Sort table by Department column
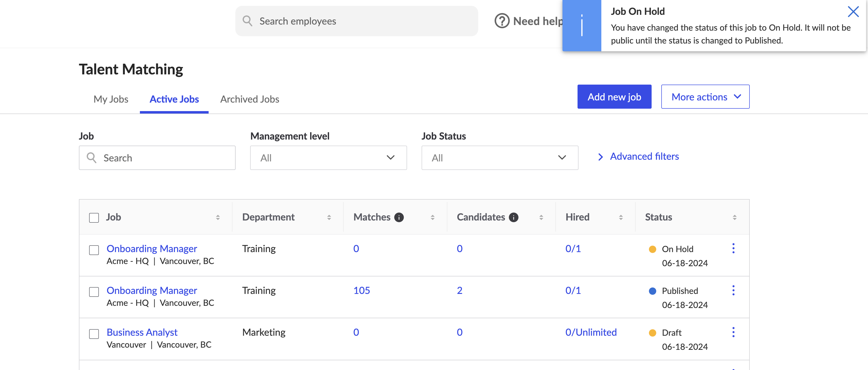This screenshot has height=370, width=868. point(329,218)
